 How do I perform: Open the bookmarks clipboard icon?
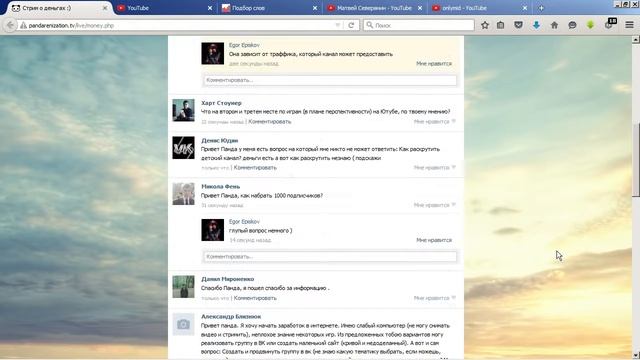click(x=500, y=25)
